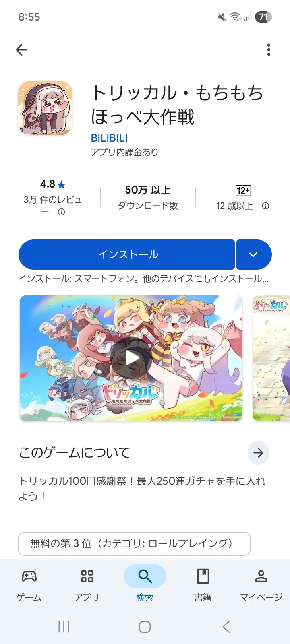The image size is (290, 644).
Task: Tap the Android home navigation button
Action: [x=145, y=627]
